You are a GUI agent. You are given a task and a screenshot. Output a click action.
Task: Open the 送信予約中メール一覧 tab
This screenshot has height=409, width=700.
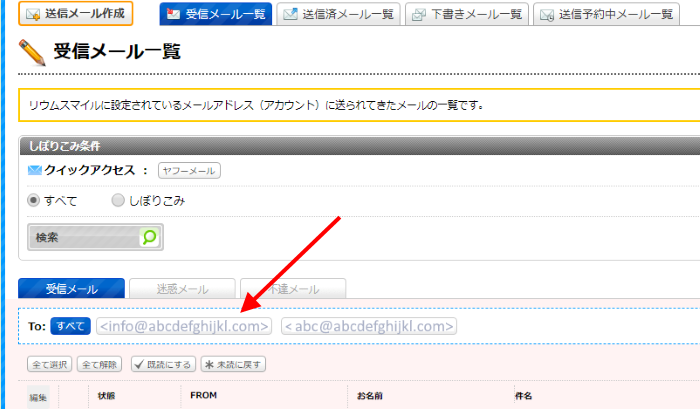(x=606, y=14)
